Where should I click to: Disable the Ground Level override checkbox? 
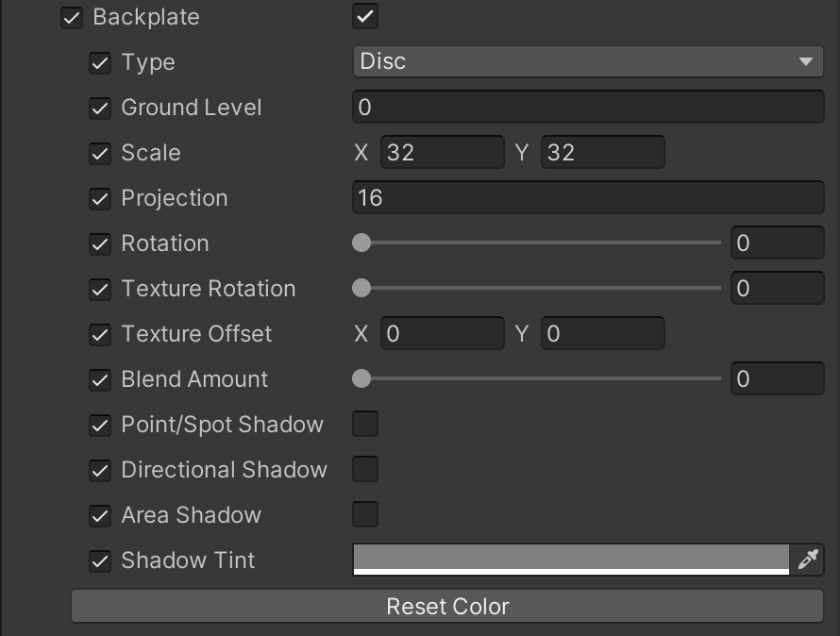[x=100, y=109]
